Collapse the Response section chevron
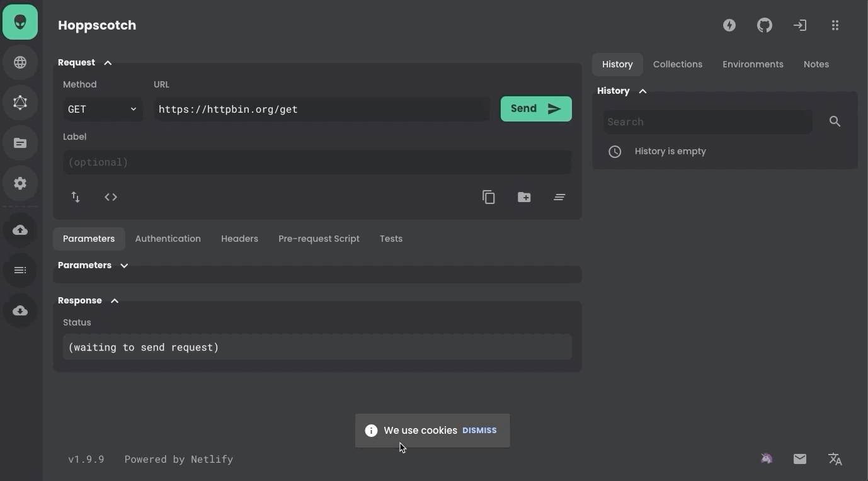 [x=115, y=301]
